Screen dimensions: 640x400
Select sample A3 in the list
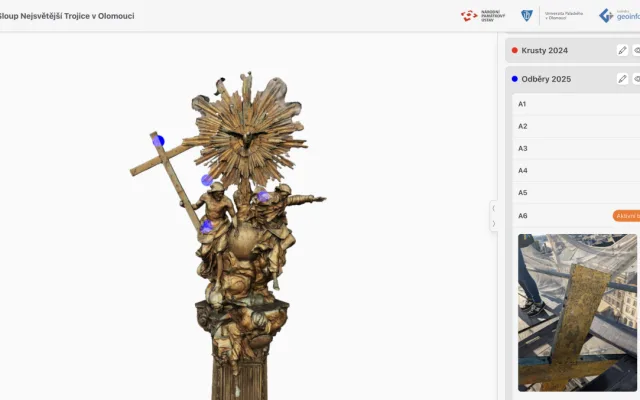576,148
